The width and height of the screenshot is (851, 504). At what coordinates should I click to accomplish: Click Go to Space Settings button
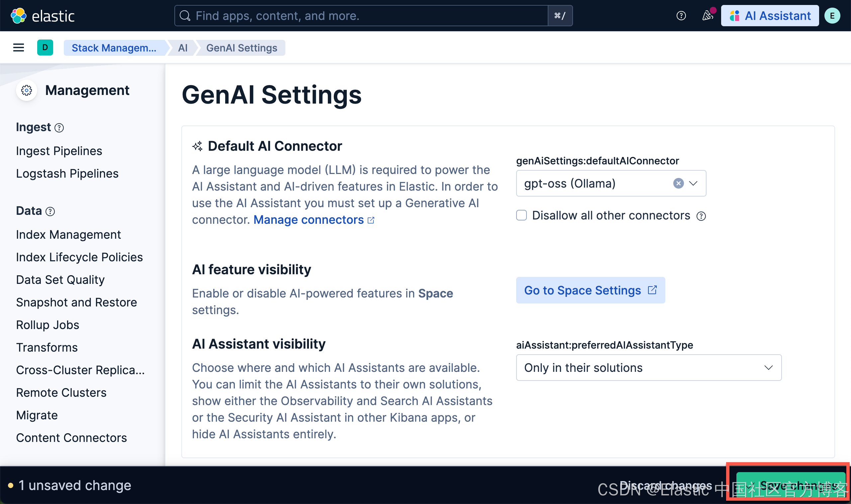(x=590, y=290)
